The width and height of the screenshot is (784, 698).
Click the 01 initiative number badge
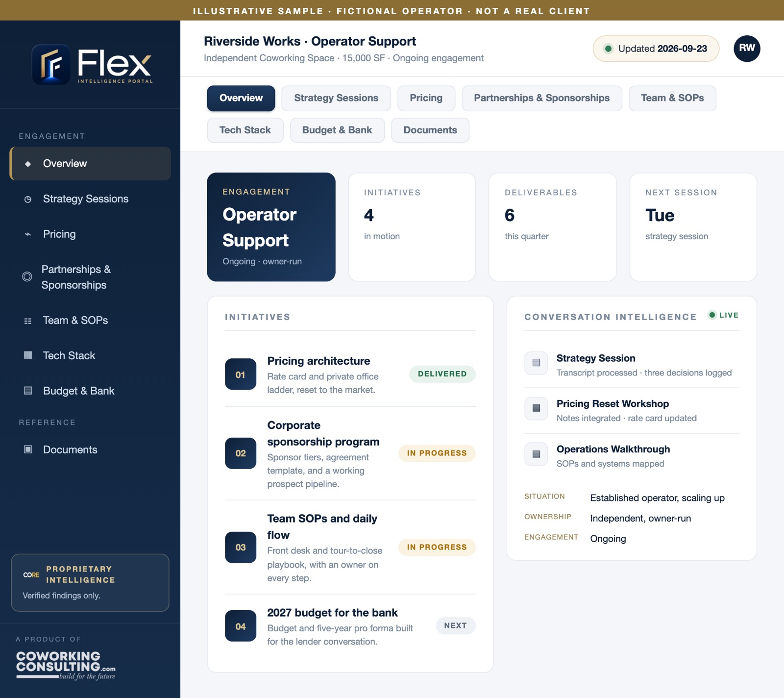[241, 374]
